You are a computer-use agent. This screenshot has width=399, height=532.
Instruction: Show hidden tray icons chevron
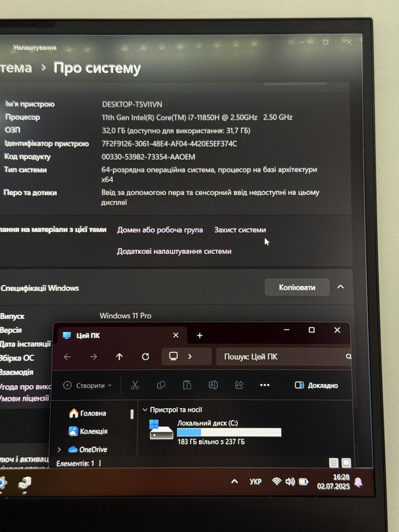point(235,481)
